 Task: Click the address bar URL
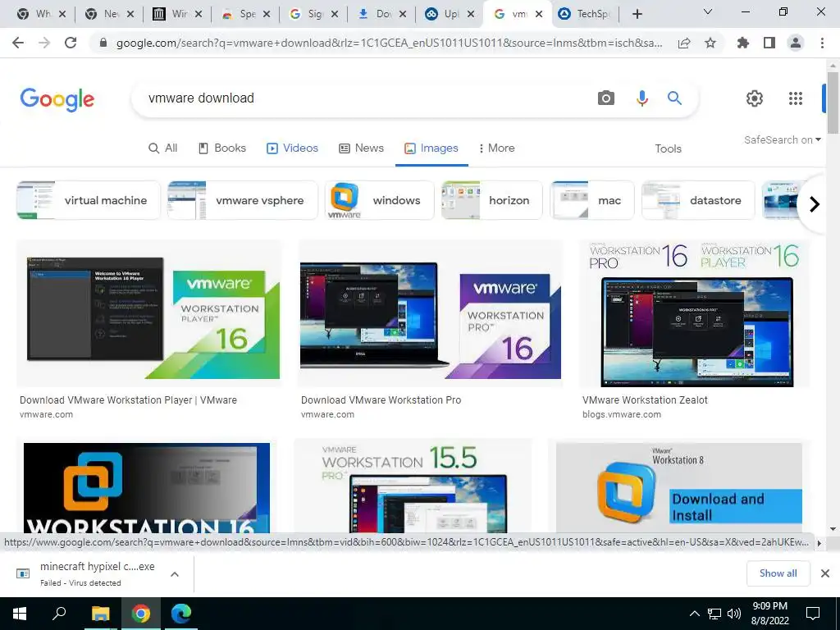click(390, 43)
